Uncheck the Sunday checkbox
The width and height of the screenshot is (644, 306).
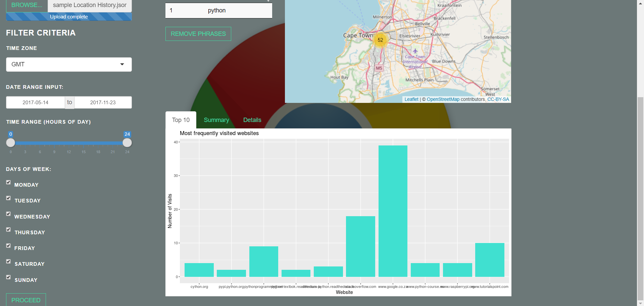click(x=8, y=277)
